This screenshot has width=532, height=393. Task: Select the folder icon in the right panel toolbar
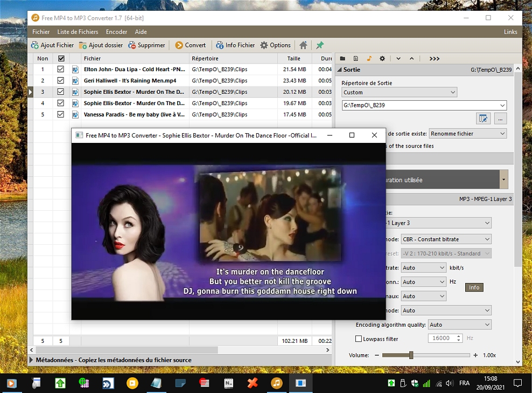tap(342, 58)
